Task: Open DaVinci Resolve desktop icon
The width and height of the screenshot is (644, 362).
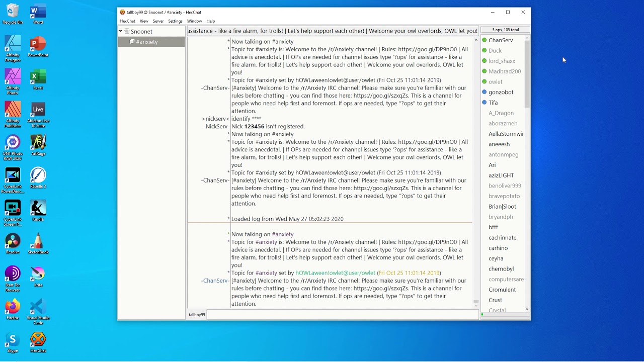Action: tap(13, 244)
